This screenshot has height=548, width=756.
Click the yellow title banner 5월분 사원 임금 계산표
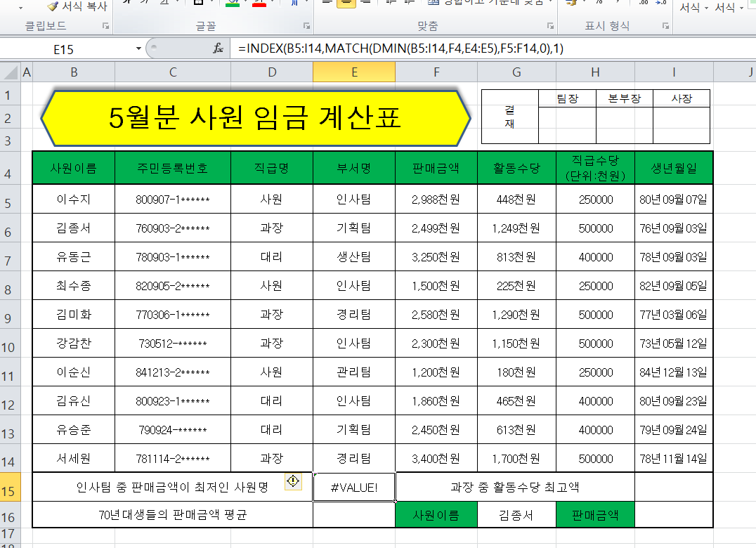256,117
